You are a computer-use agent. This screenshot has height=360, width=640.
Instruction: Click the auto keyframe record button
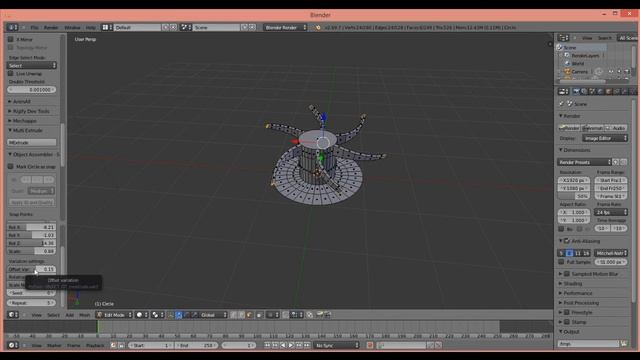(x=370, y=345)
